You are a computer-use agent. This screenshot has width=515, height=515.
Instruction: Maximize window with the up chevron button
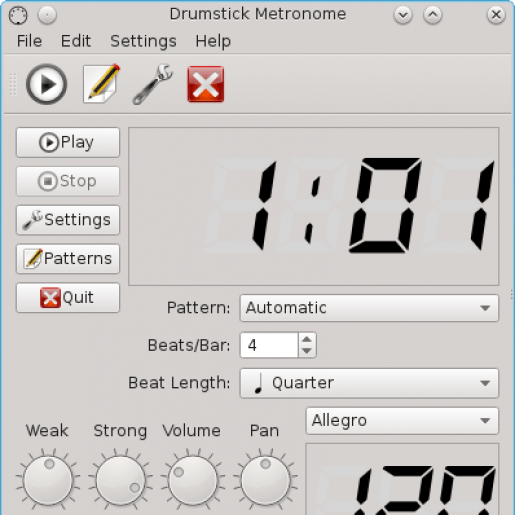(433, 15)
